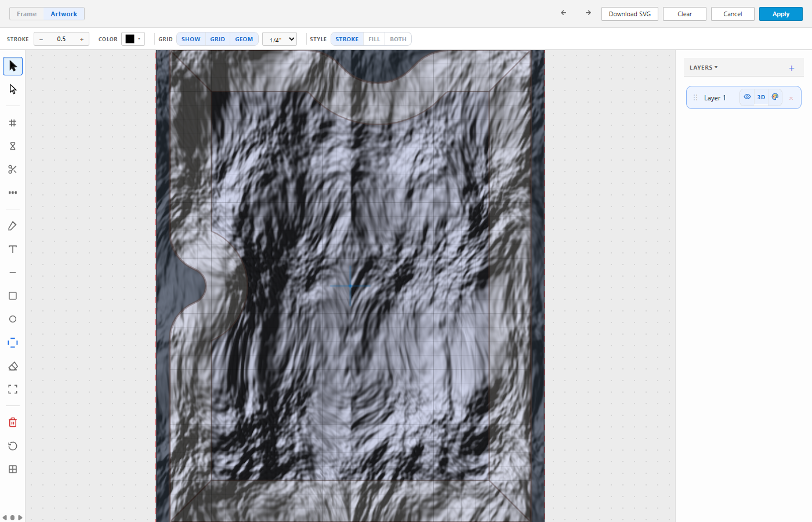Click the hash grid tool icon
The height and width of the screenshot is (522, 812).
[13, 123]
